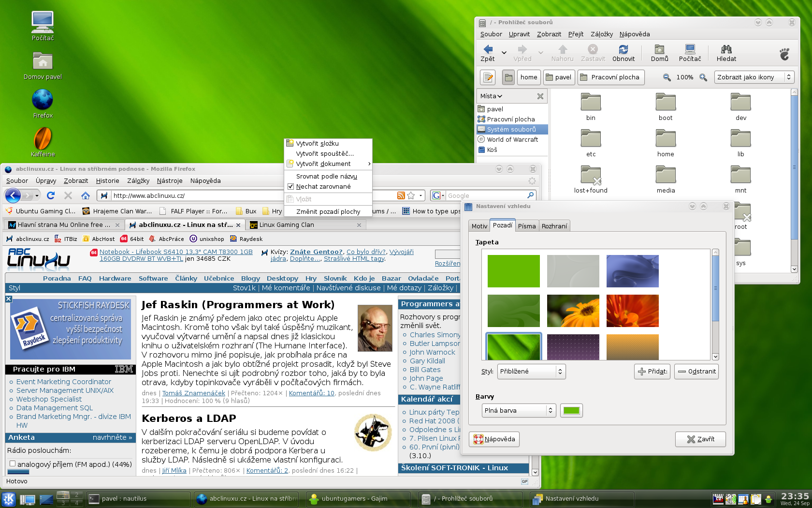Image resolution: width=812 pixels, height=508 pixels.
Task: Open the Tomáš Znamenáček author link
Action: click(x=194, y=393)
